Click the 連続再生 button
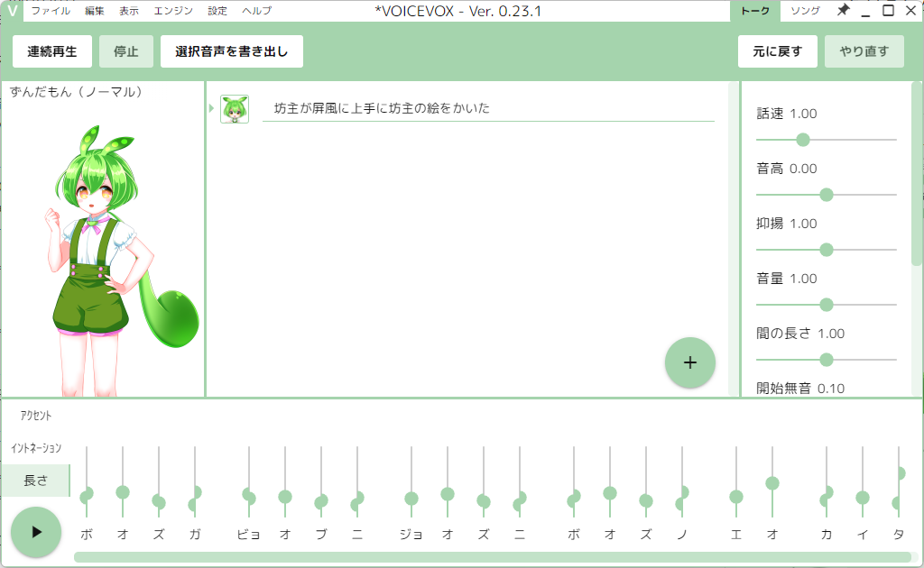This screenshot has height=568, width=924. point(51,51)
